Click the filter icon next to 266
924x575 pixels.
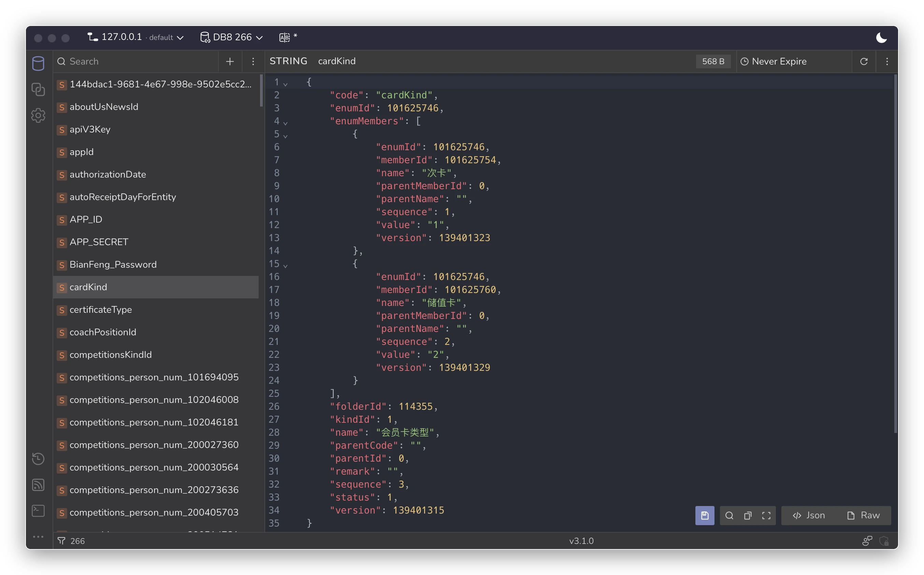tap(61, 541)
